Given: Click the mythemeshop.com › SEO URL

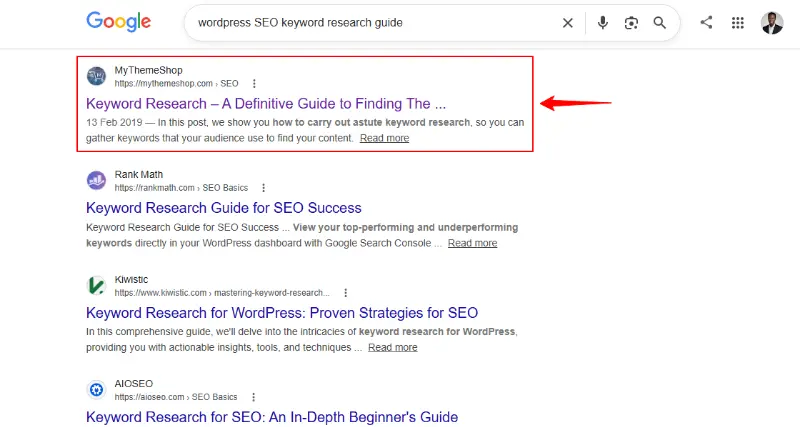Looking at the screenshot, I should pyautogui.click(x=176, y=84).
